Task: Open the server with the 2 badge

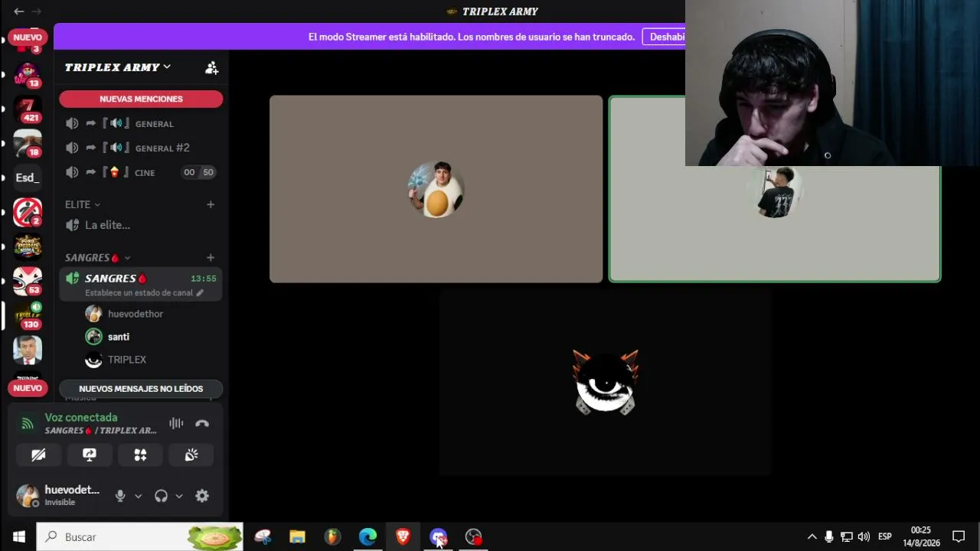Action: click(28, 213)
